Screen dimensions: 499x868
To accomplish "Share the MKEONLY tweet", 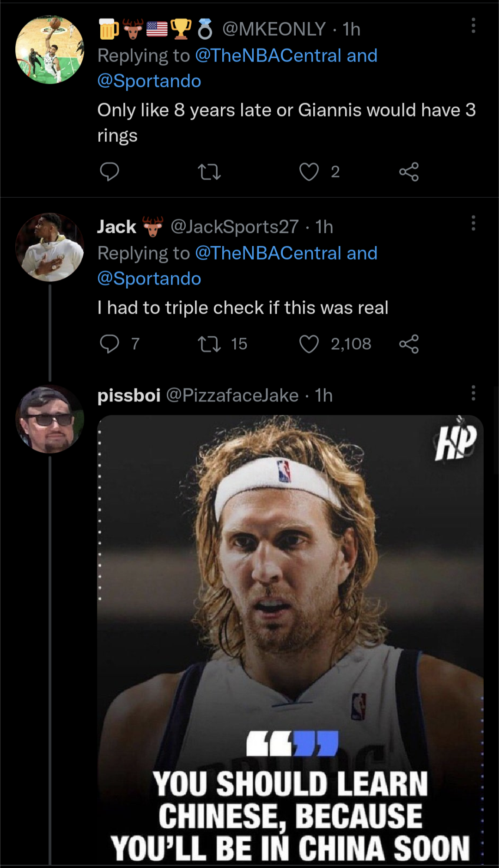I will (x=409, y=172).
